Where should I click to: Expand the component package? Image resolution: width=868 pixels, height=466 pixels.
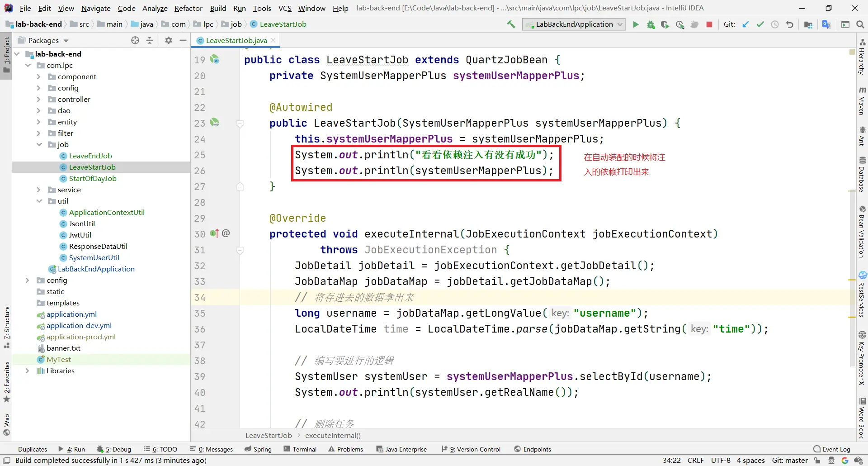pos(39,76)
